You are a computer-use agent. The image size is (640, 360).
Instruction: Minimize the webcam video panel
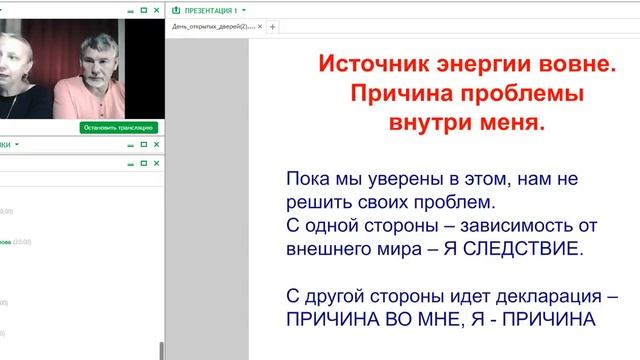click(131, 11)
